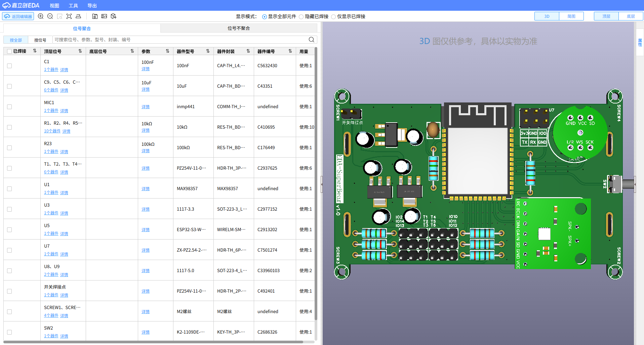Image resolution: width=644 pixels, height=345 pixels.
Task: Select the 隐藏已焊接 radio option
Action: point(301,17)
